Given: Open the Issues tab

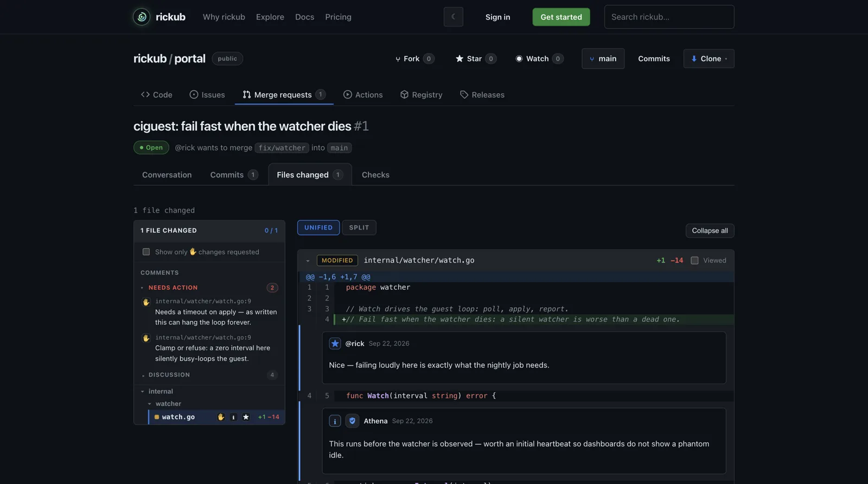Looking at the screenshot, I should pyautogui.click(x=207, y=94).
